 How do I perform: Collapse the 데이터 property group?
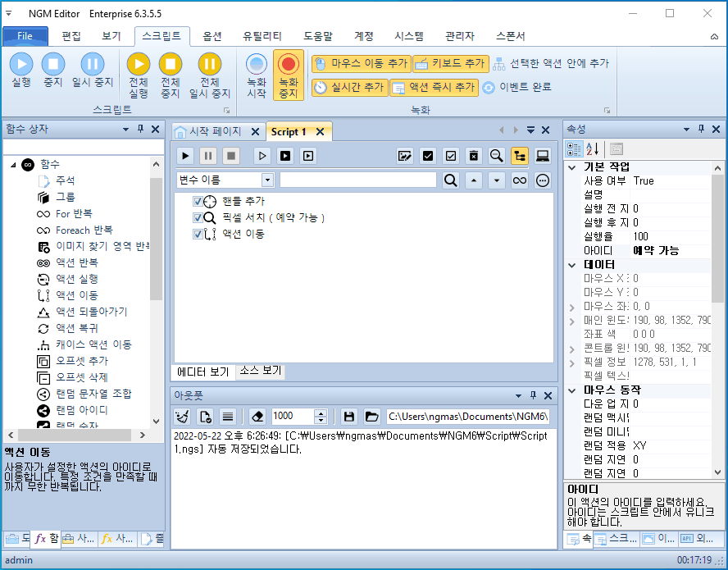click(x=572, y=265)
